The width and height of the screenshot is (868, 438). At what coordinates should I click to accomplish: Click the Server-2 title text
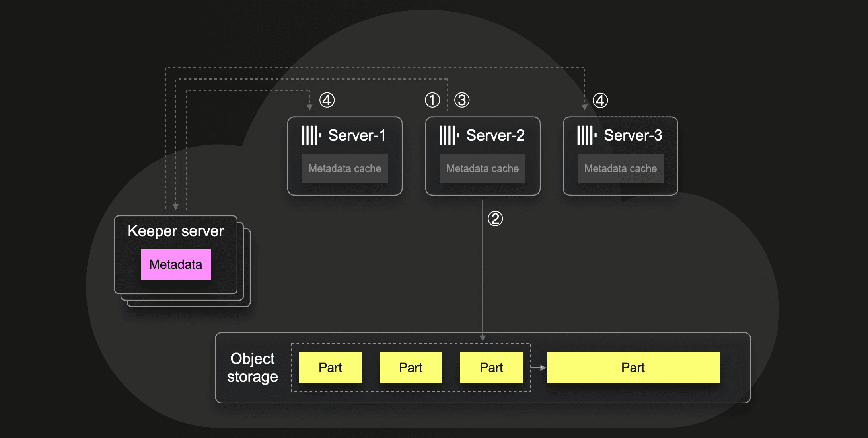tap(495, 135)
